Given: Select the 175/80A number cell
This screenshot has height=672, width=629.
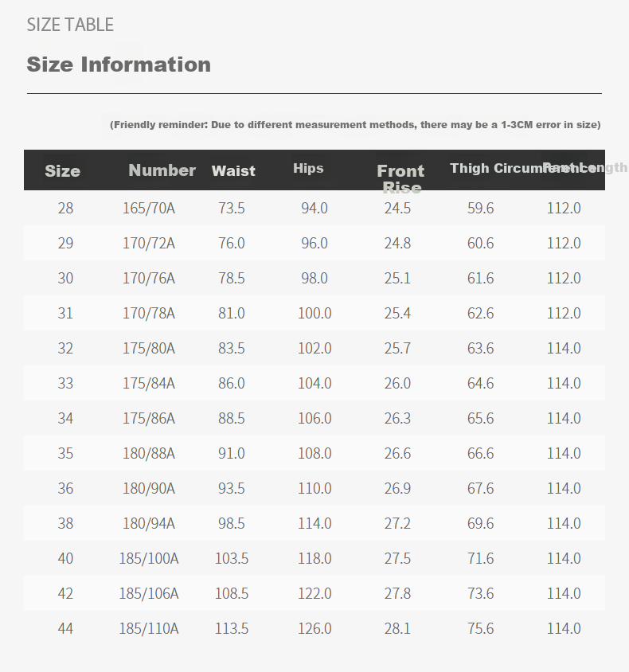Looking at the screenshot, I should (x=149, y=349).
